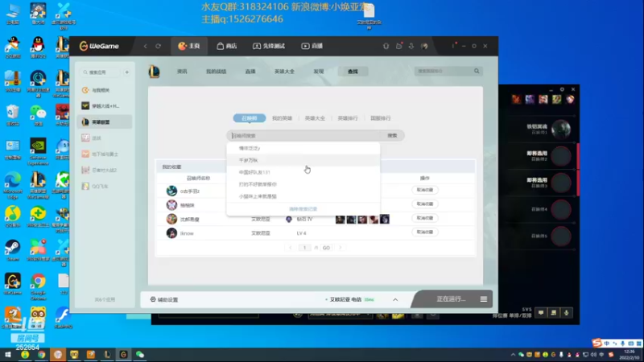644x362 pixels.
Task: Open the 商店 store tab
Action: [227, 46]
